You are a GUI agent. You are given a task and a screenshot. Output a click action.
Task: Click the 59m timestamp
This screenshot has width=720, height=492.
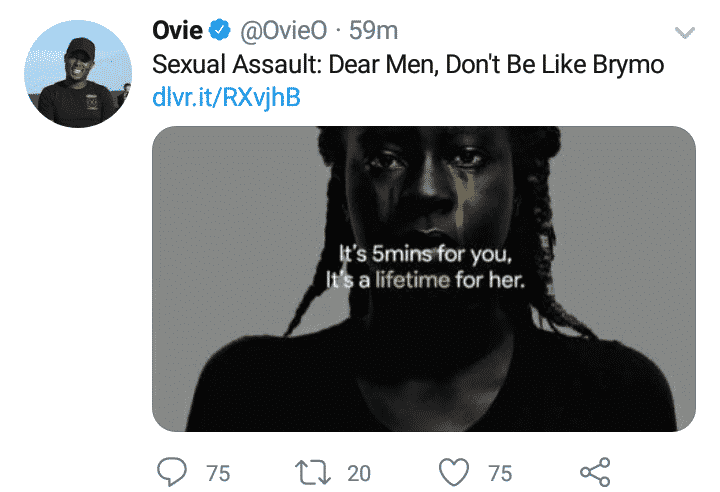click(372, 31)
